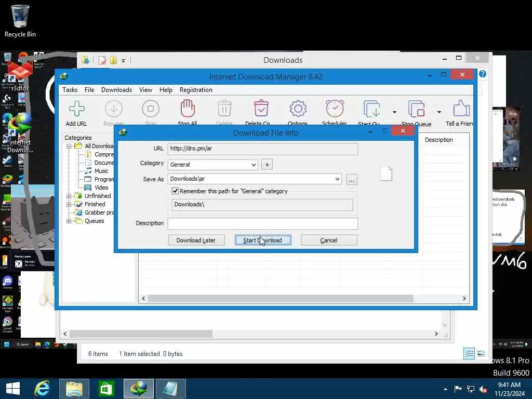Open the Tasks menu

[70, 90]
